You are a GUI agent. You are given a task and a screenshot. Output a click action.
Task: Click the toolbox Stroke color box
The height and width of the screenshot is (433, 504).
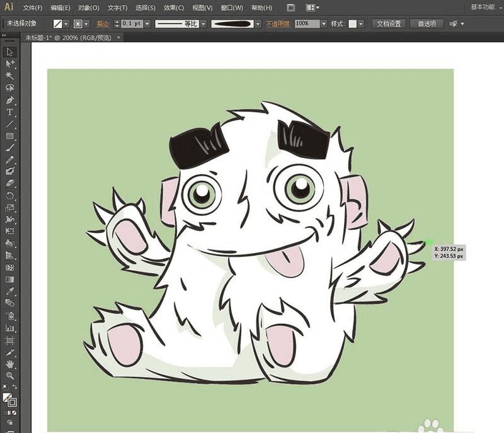pyautogui.click(x=13, y=402)
